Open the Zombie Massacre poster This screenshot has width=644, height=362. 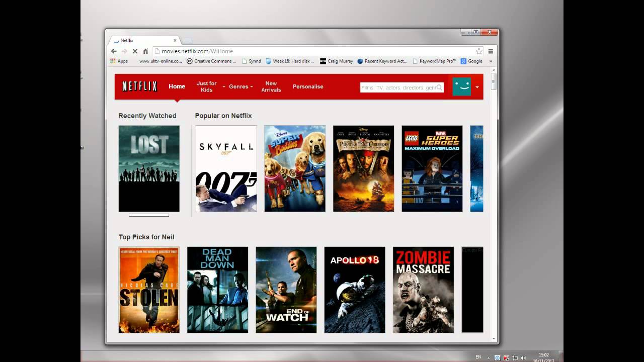point(423,290)
